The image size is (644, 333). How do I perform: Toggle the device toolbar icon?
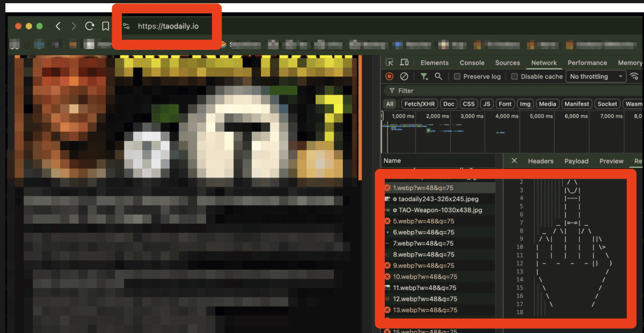click(x=404, y=63)
